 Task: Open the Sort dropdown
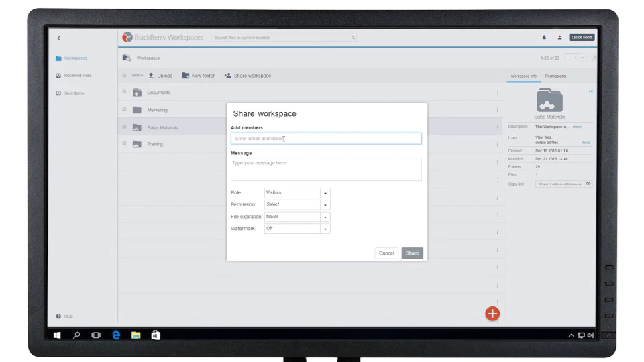pyautogui.click(x=137, y=76)
